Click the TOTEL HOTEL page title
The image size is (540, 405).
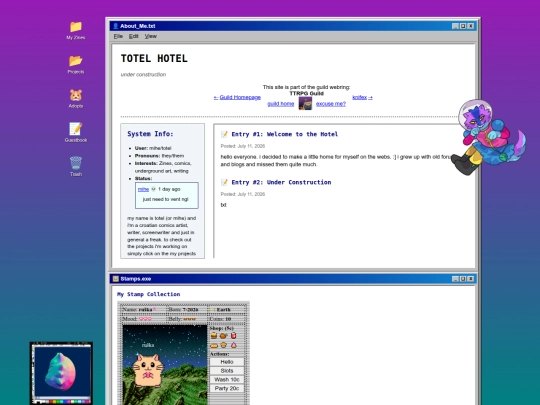[x=154, y=59]
